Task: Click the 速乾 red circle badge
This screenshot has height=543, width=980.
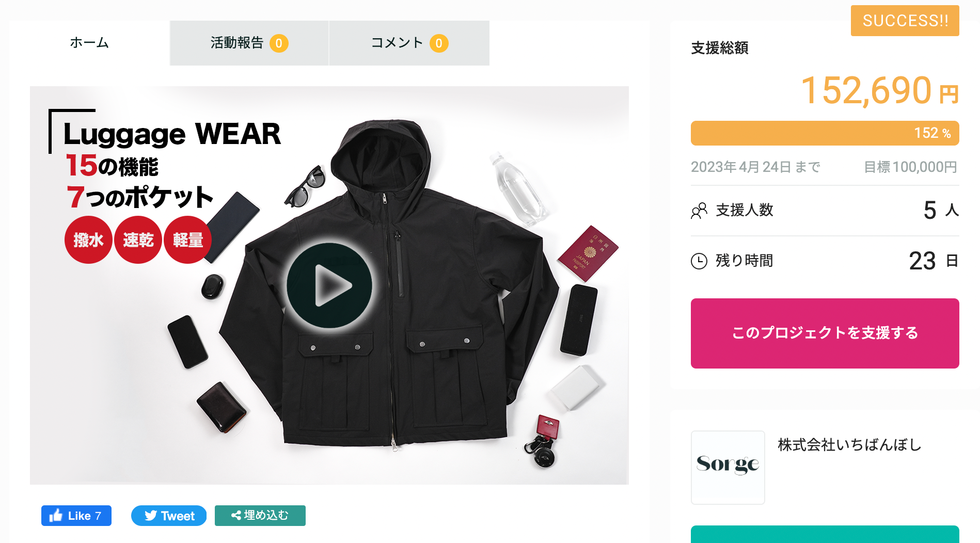Action: point(138,240)
